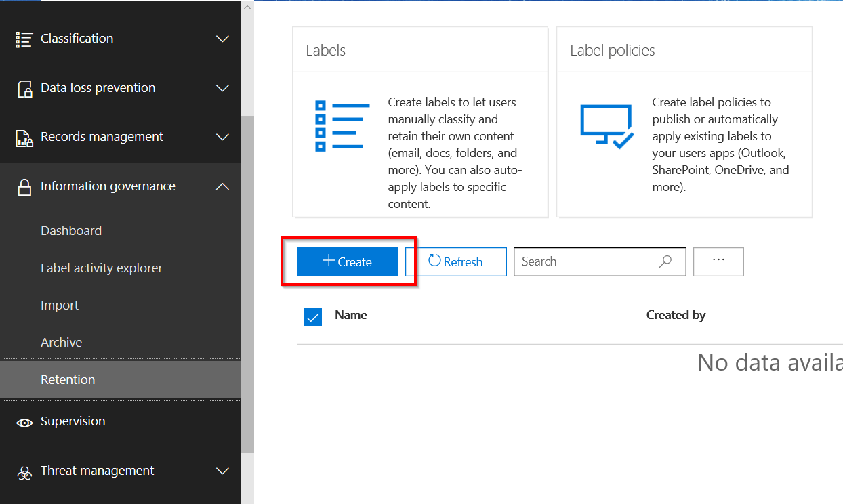Navigate to the Archive section

(61, 342)
